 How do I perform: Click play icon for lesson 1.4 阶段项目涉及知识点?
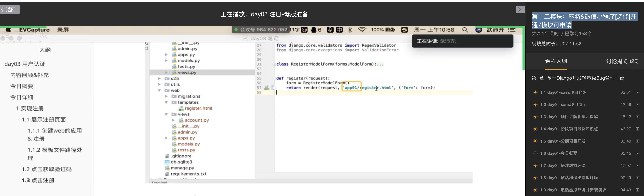tap(638, 129)
